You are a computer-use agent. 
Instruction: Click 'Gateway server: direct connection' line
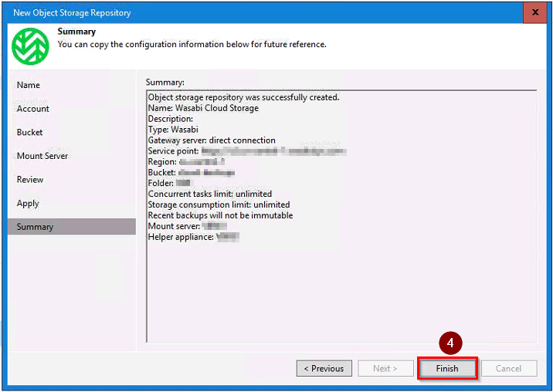pos(212,140)
